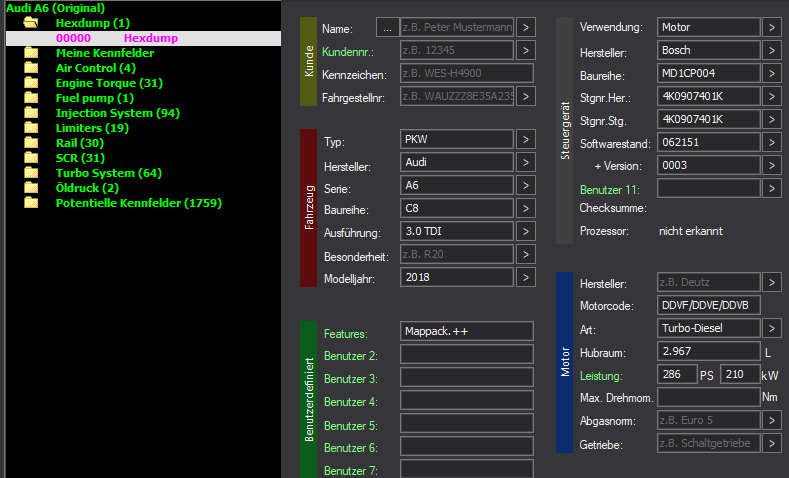Screen dimensions: 789x478
Task: Click the Hubraum field showing 2.967
Action: (708, 351)
